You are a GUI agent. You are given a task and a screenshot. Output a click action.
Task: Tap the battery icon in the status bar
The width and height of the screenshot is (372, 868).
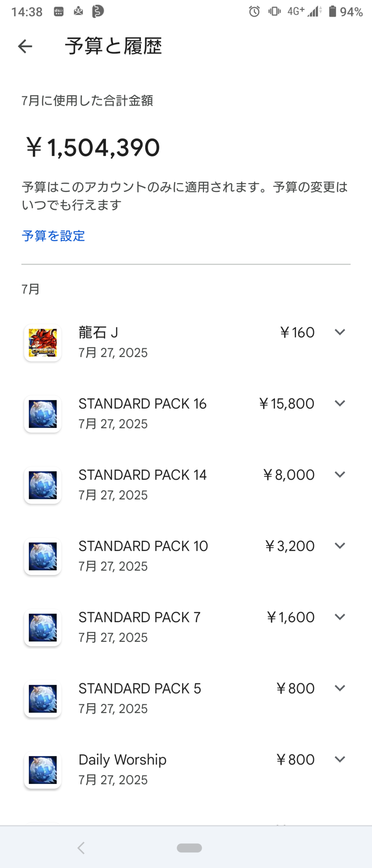(333, 12)
